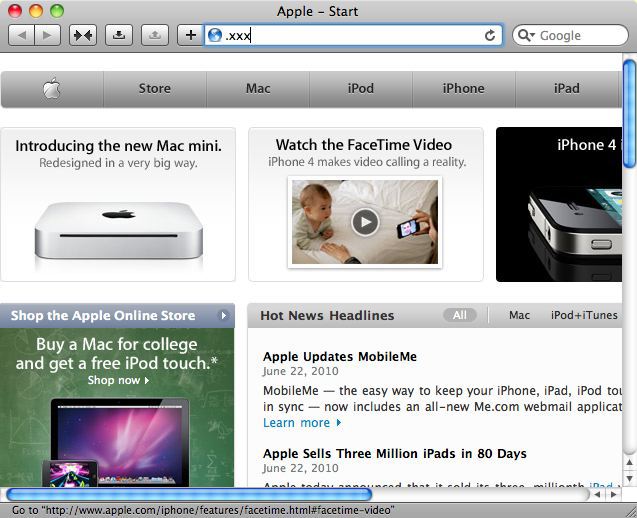This screenshot has height=518, width=637.
Task: Click the horizontal scrollbar left arrow
Action: pos(597,494)
